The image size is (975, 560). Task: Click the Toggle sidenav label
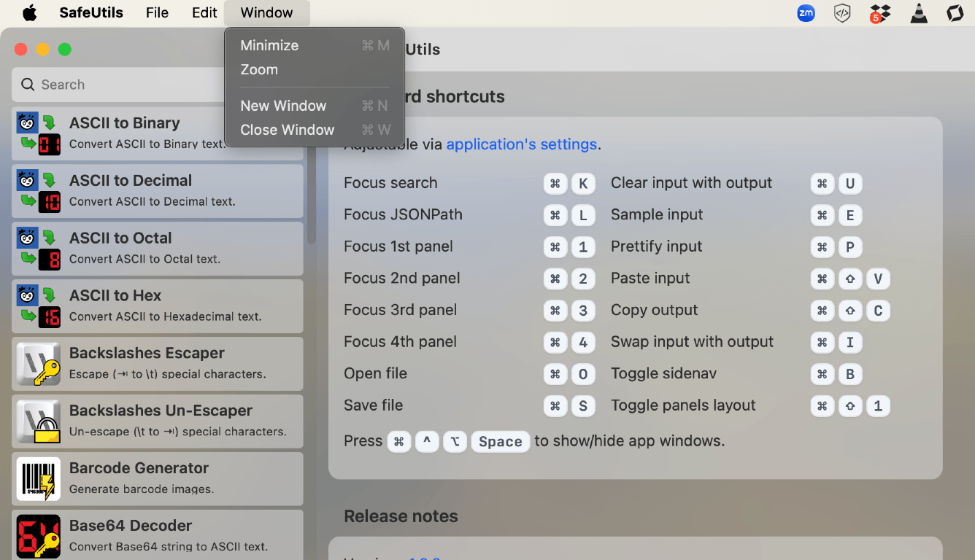pyautogui.click(x=663, y=373)
